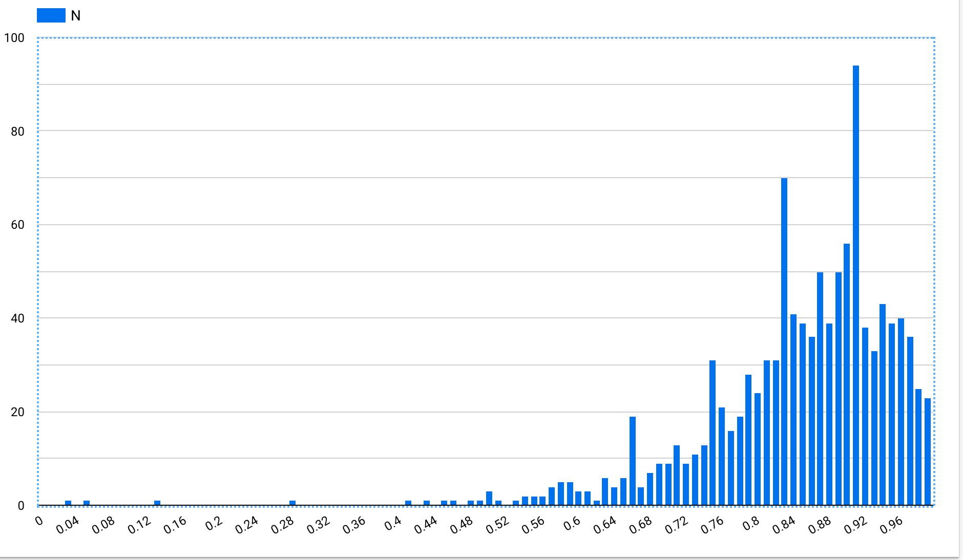Click the y-axis "0" label beside the baseline
Viewport: 963px width, 560px height.
(x=21, y=506)
